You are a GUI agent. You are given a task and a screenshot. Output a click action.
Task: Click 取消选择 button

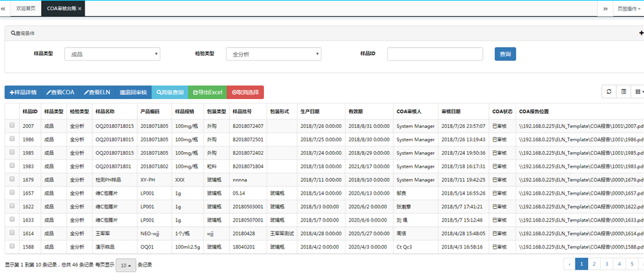point(245,92)
